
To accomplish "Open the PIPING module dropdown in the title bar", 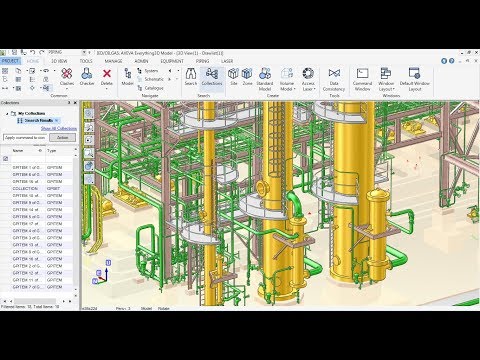I will [x=84, y=52].
